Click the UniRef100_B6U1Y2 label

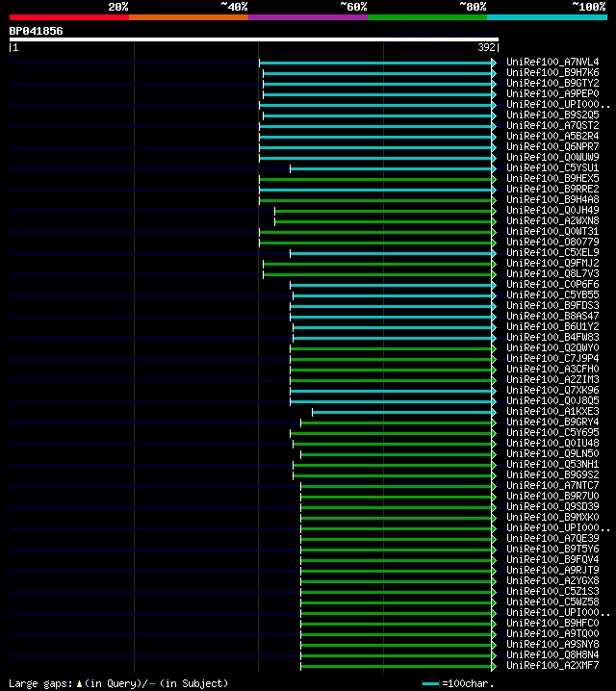[x=552, y=326]
